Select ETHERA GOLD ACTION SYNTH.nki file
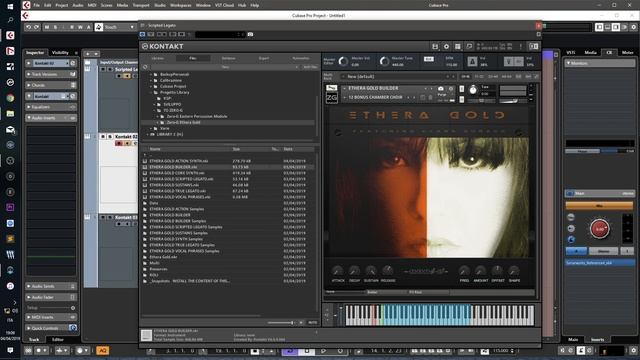Image resolution: width=640 pixels, height=360 pixels. pyautogui.click(x=178, y=161)
